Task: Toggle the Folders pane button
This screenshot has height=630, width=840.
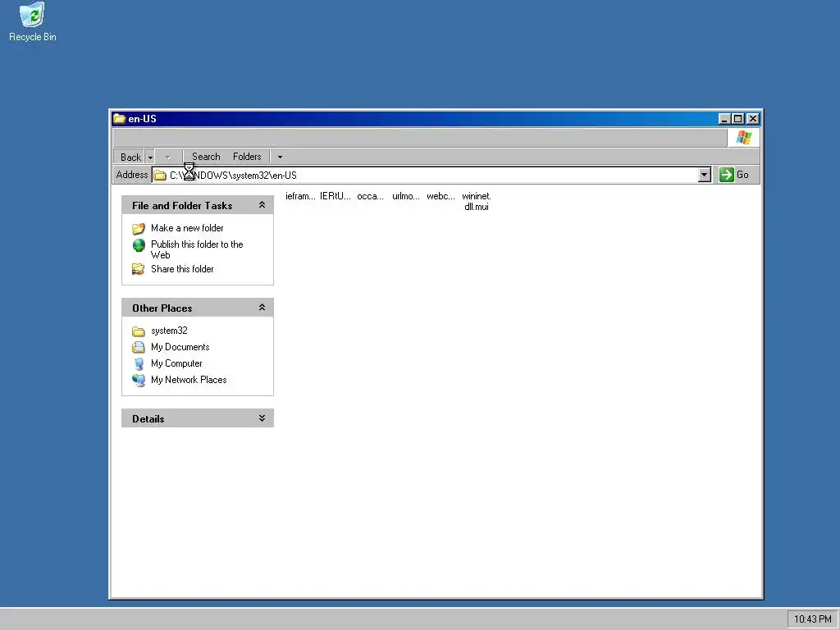Action: coord(247,157)
